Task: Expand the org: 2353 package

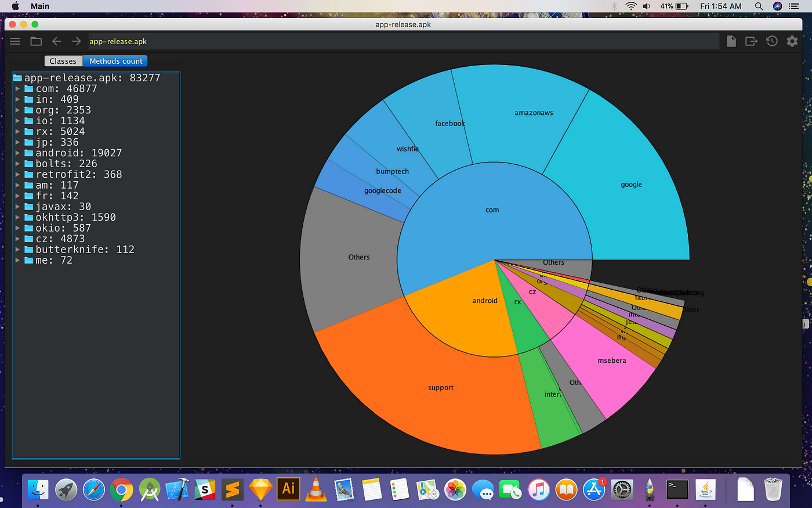Action: pos(18,110)
